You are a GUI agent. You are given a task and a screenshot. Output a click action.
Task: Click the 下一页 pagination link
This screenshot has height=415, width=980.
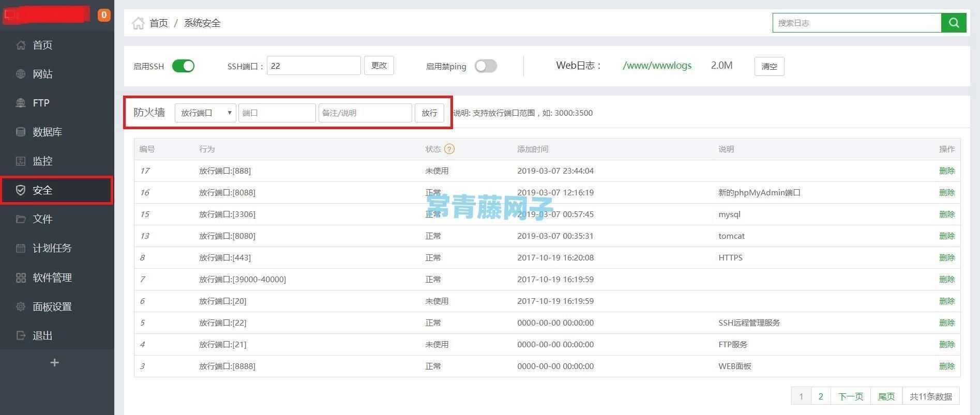pos(851,396)
